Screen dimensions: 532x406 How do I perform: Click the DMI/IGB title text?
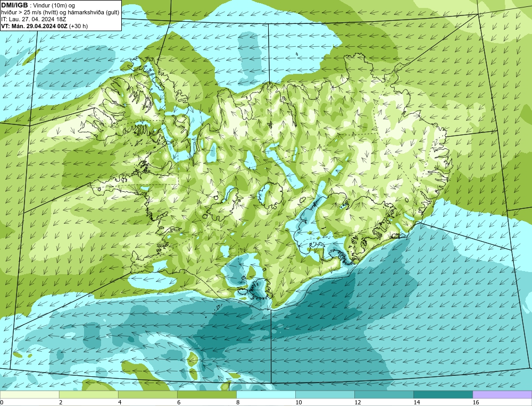(15, 5)
